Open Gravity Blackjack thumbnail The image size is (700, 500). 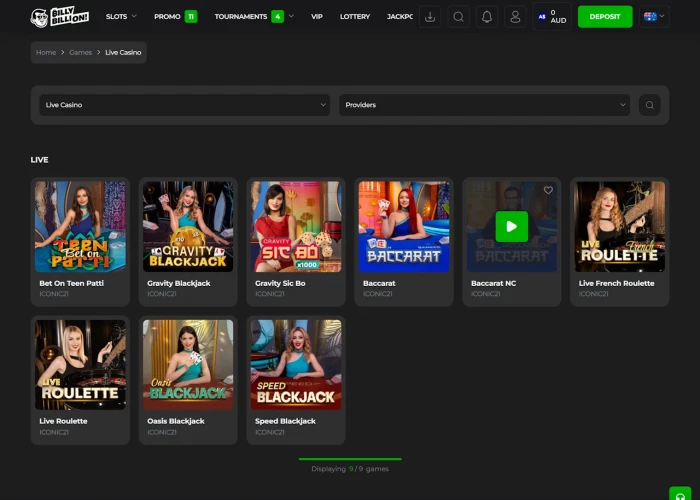[x=188, y=226]
